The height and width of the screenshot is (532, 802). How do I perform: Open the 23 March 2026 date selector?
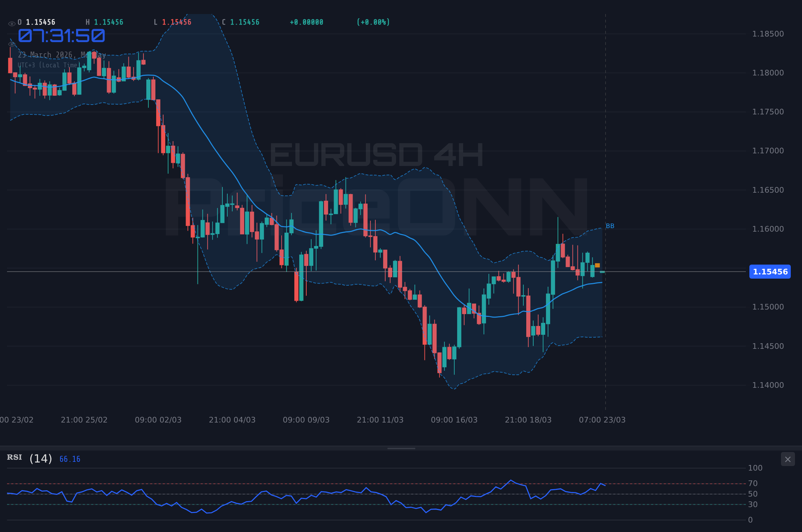[x=61, y=55]
